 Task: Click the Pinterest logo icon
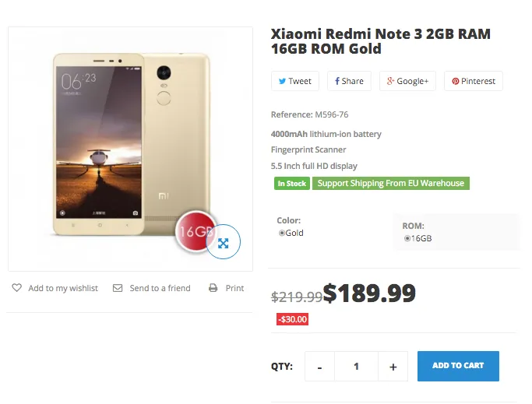pyautogui.click(x=455, y=81)
